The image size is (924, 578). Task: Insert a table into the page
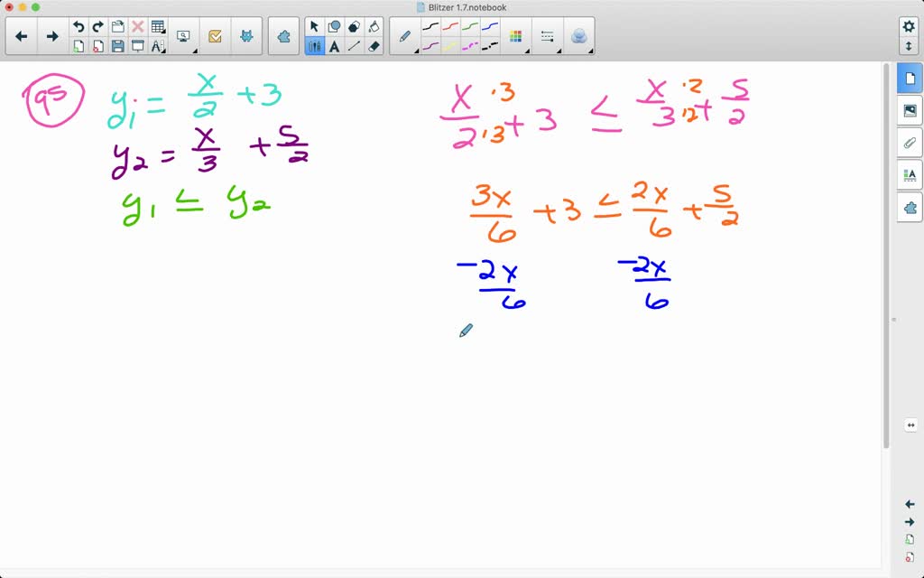[x=157, y=25]
